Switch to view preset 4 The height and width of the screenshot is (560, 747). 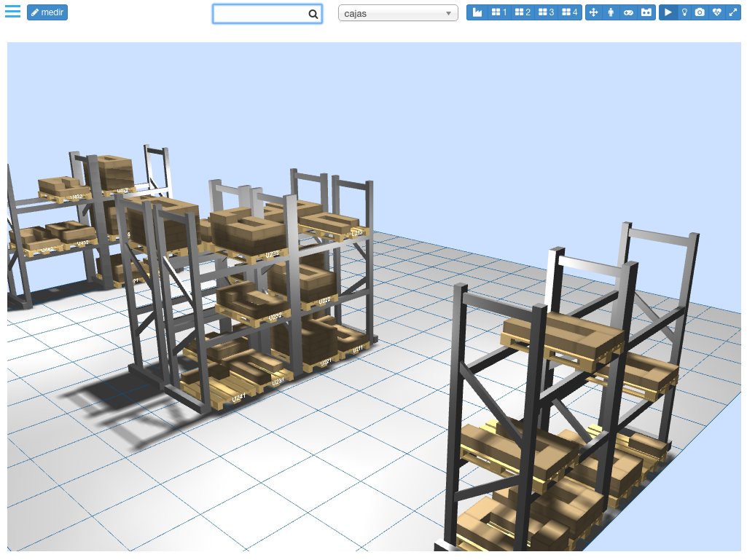(570, 13)
